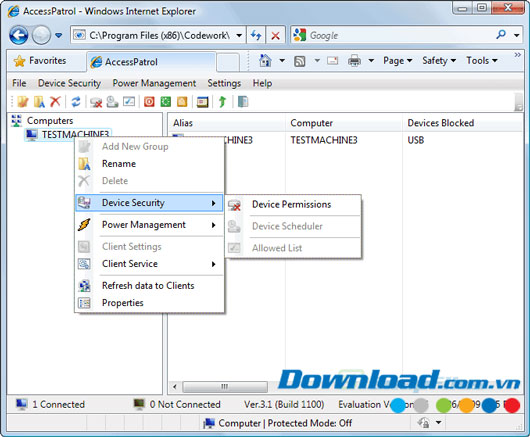Sort by the Computer column header
The width and height of the screenshot is (530, 437).
click(344, 123)
